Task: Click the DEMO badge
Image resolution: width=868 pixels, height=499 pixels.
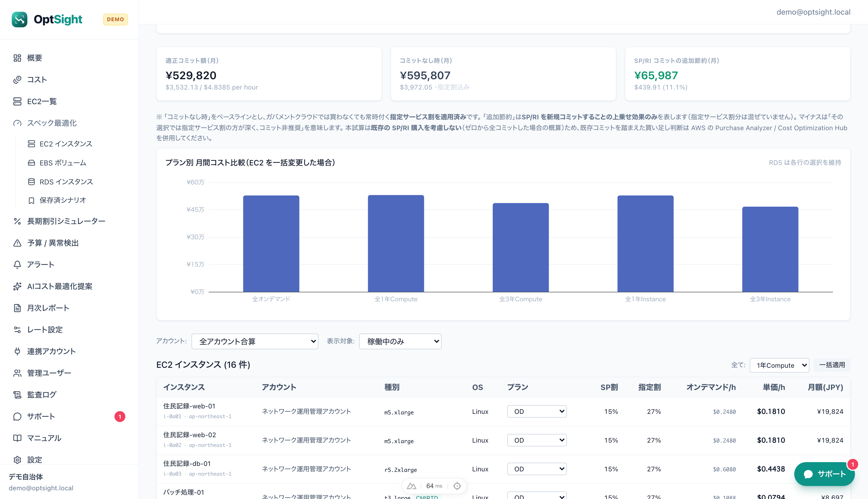Action: [116, 20]
